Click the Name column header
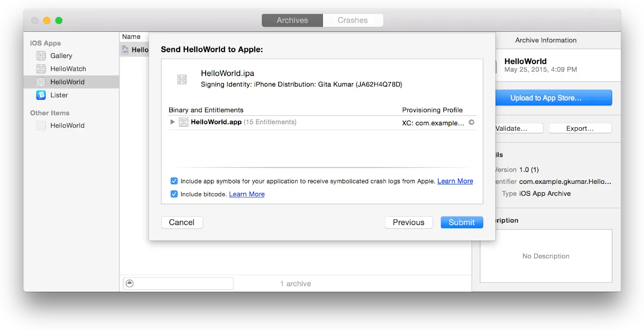The image size is (644, 330). (131, 37)
